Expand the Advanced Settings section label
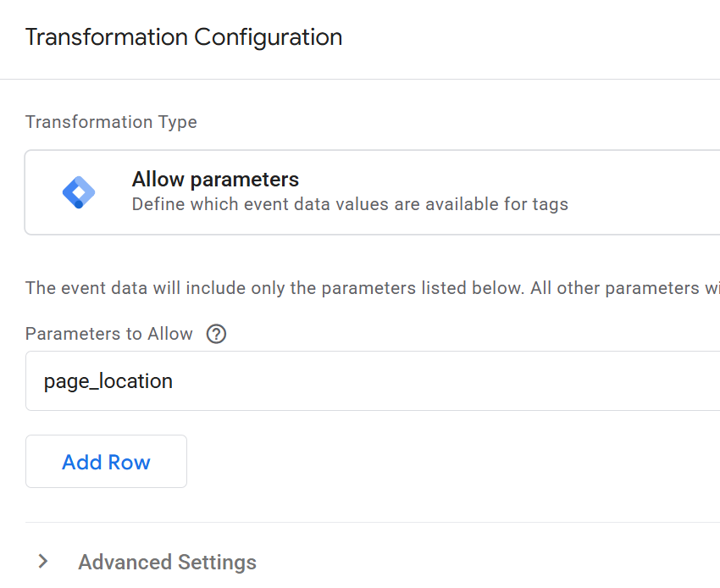720x588 pixels. coord(167,562)
